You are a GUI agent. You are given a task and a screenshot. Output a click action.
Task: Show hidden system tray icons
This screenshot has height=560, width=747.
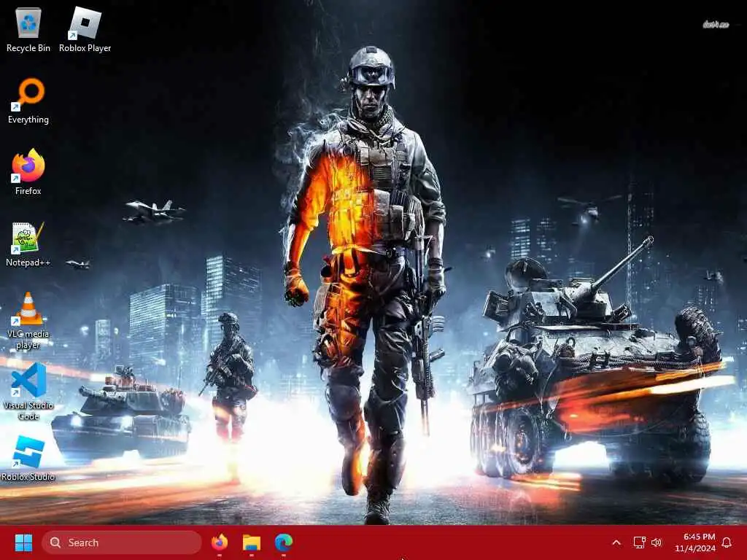pos(616,542)
